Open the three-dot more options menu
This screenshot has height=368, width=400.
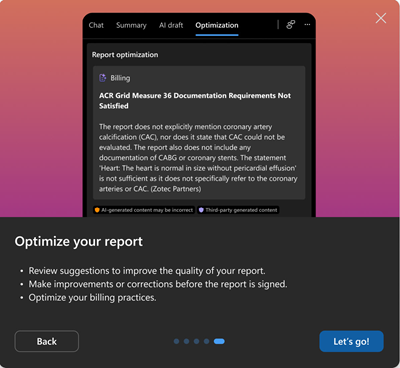(x=307, y=25)
